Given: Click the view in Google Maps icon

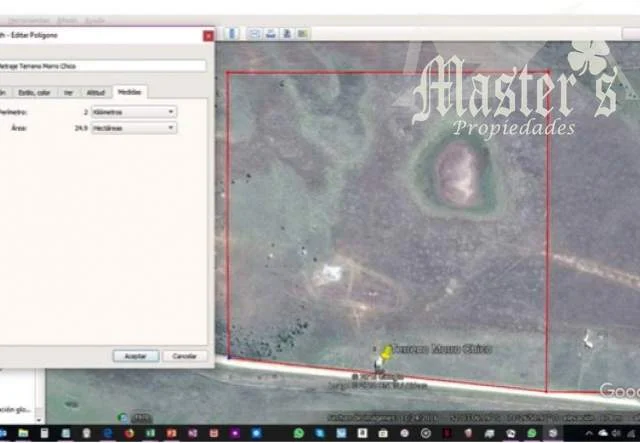Looking at the screenshot, I should [x=302, y=34].
